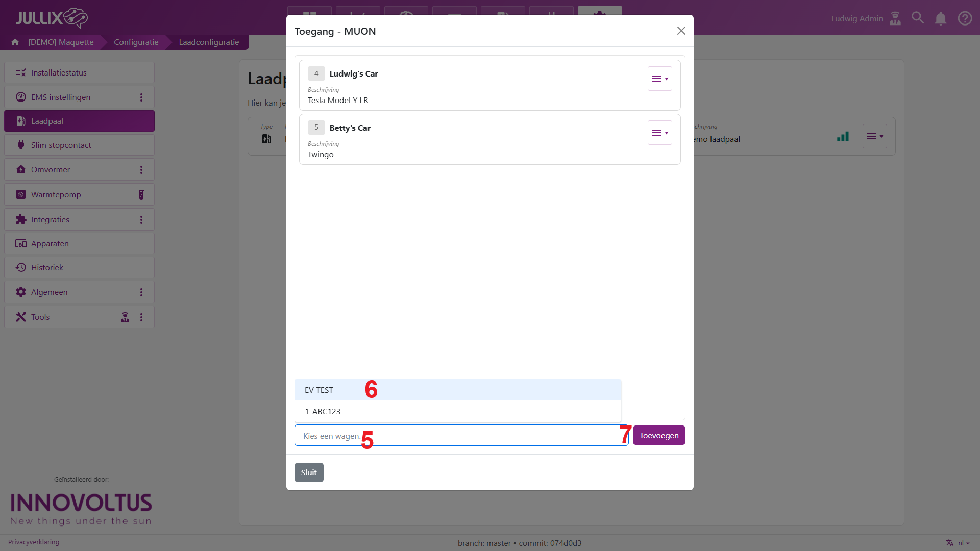
Task: Open the search magnifier icon
Action: coord(918,18)
